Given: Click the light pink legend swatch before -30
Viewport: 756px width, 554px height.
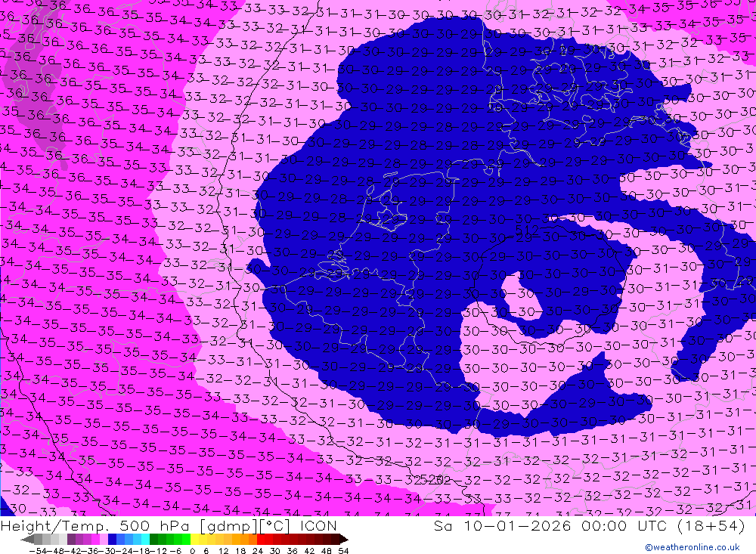Looking at the screenshot, I should coord(104,539).
